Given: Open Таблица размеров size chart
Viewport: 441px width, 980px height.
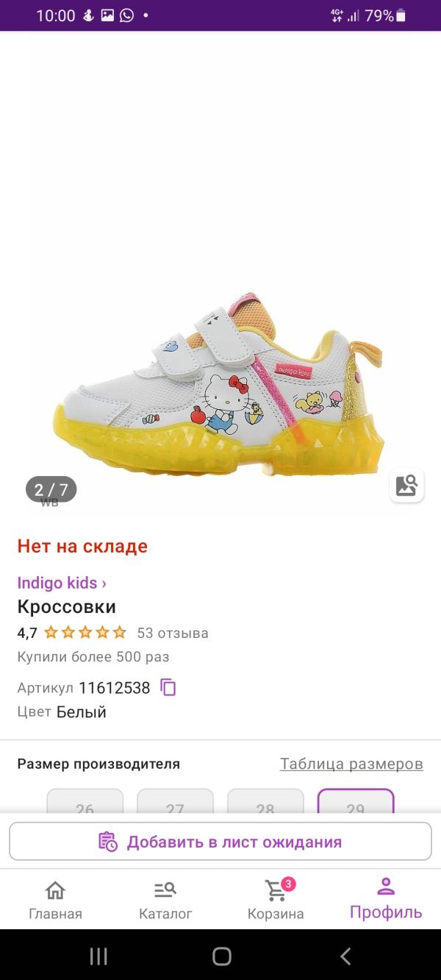Looking at the screenshot, I should click(x=351, y=764).
